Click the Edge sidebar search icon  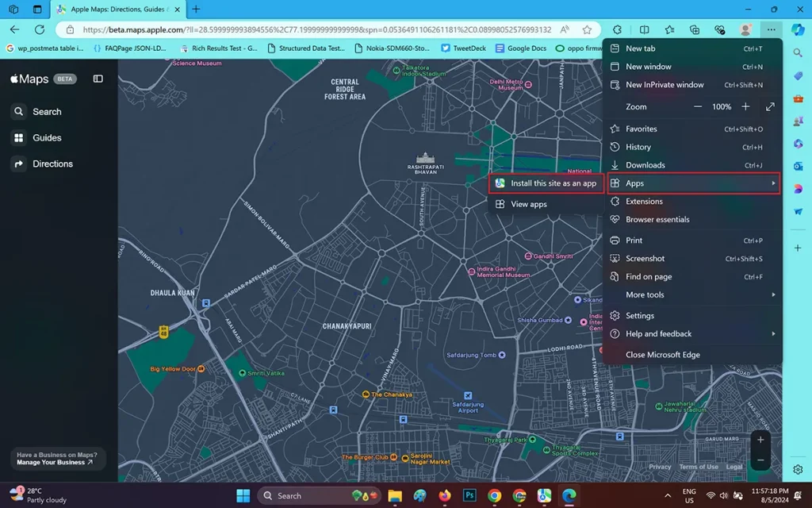[798, 53]
